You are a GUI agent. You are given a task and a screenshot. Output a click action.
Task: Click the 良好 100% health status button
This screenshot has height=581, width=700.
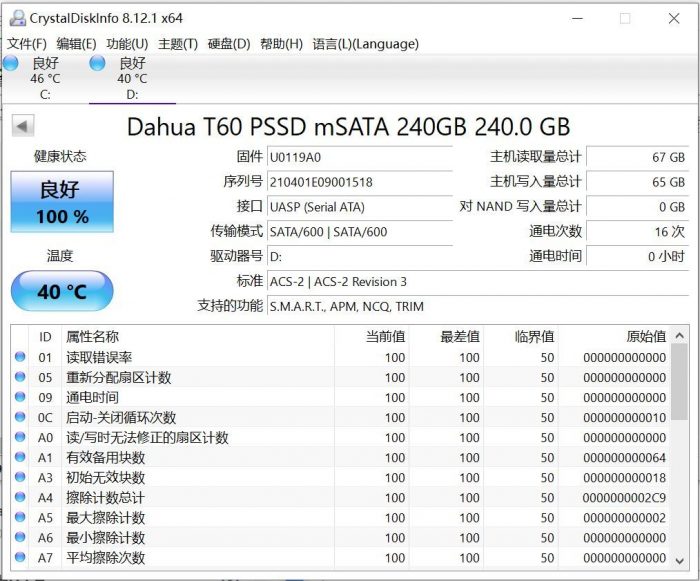pyautogui.click(x=62, y=201)
